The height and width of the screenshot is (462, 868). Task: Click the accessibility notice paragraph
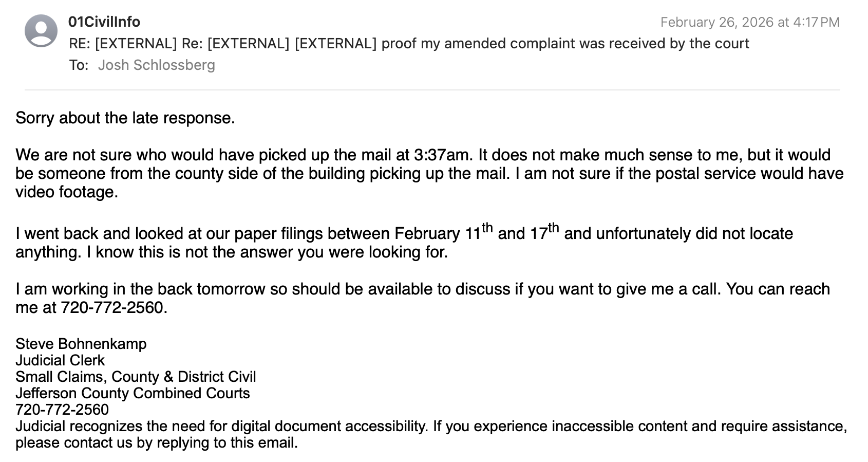click(x=431, y=434)
